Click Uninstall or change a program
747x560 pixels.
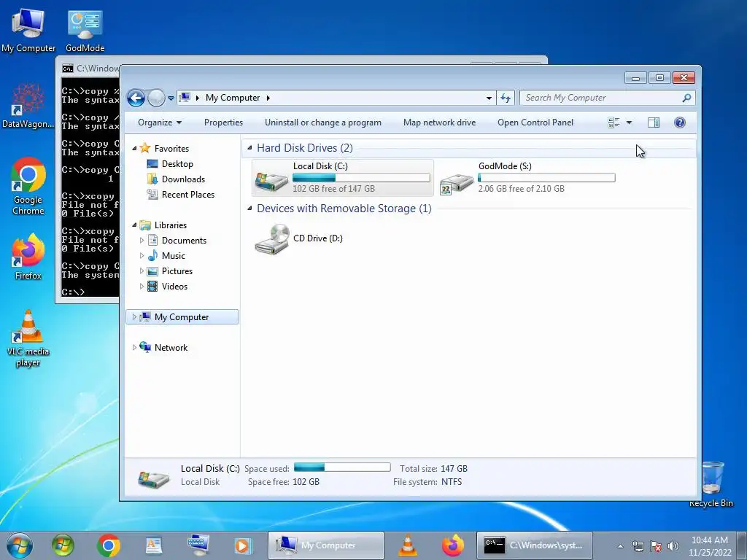tap(323, 122)
